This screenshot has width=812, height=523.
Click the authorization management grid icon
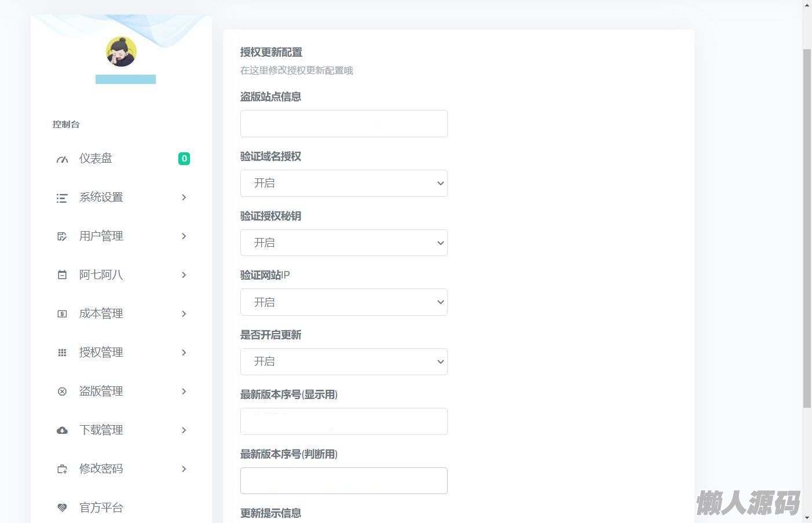(62, 353)
